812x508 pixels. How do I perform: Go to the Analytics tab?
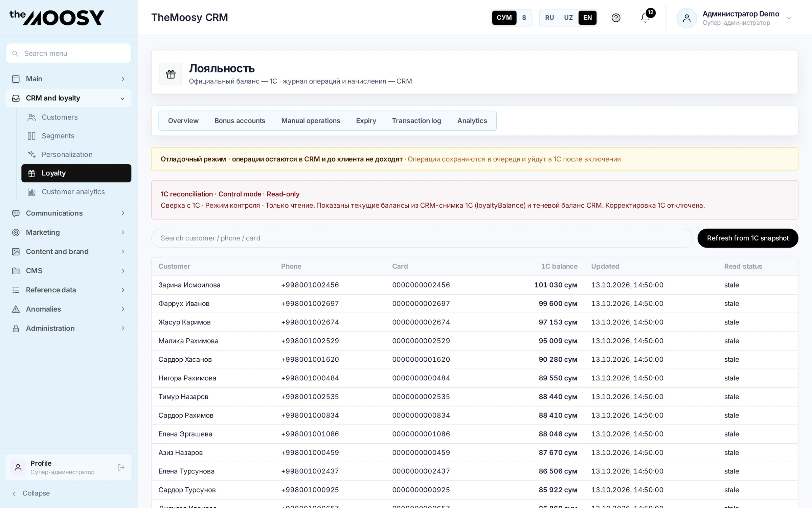click(472, 121)
